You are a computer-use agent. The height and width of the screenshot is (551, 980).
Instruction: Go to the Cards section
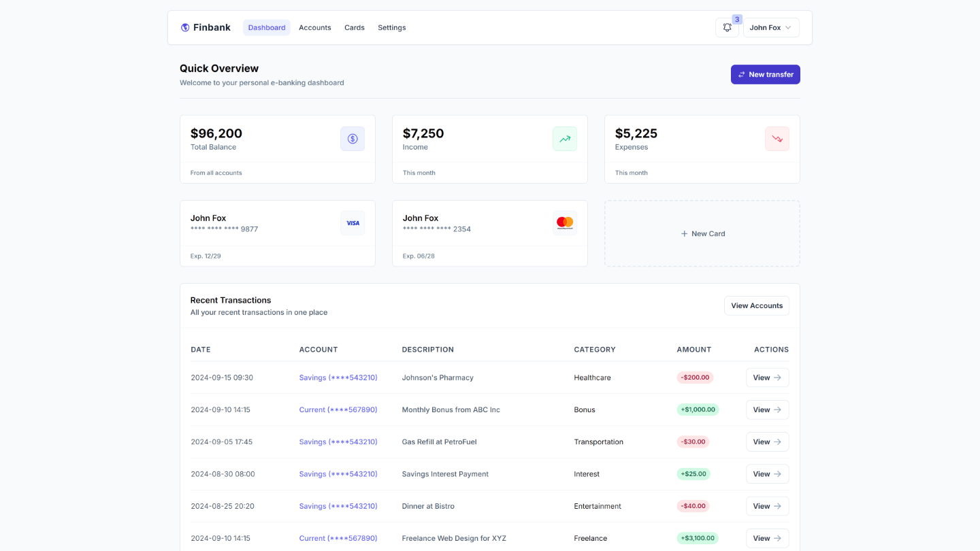pos(354,27)
